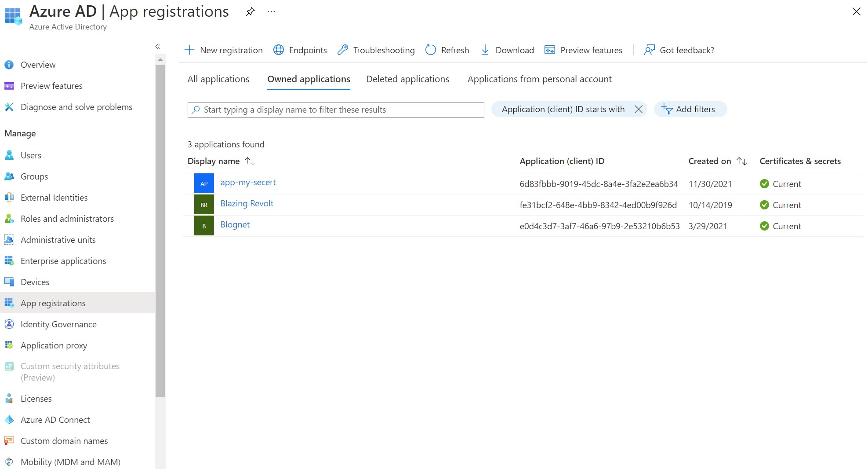
Task: Edit the Application (client) ID starts with filter
Action: point(563,109)
